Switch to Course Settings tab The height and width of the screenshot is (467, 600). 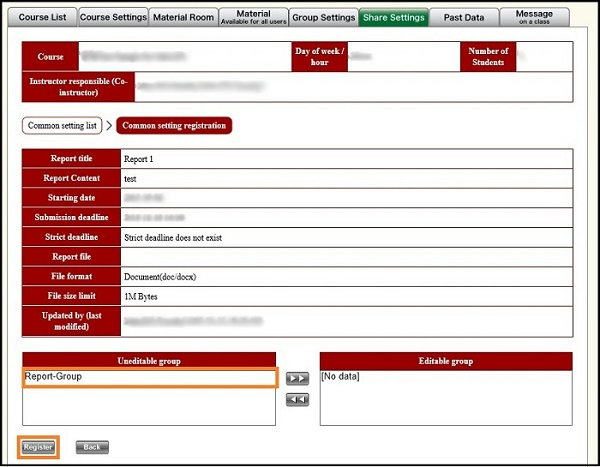click(112, 17)
